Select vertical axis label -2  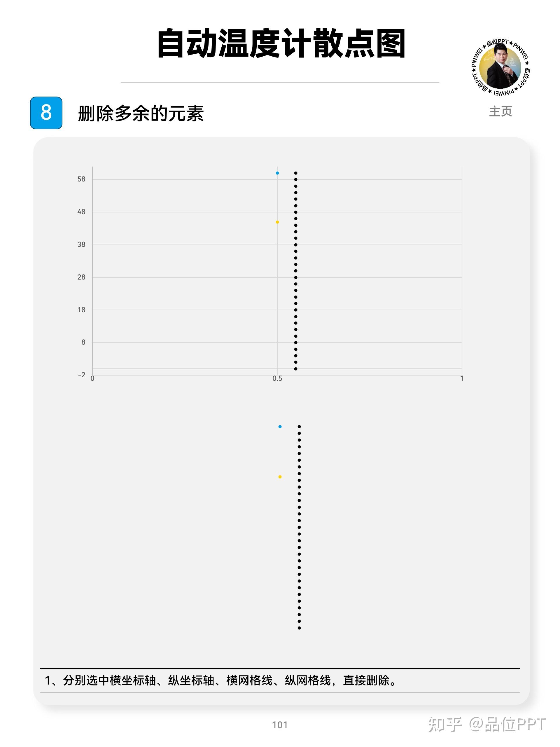82,375
